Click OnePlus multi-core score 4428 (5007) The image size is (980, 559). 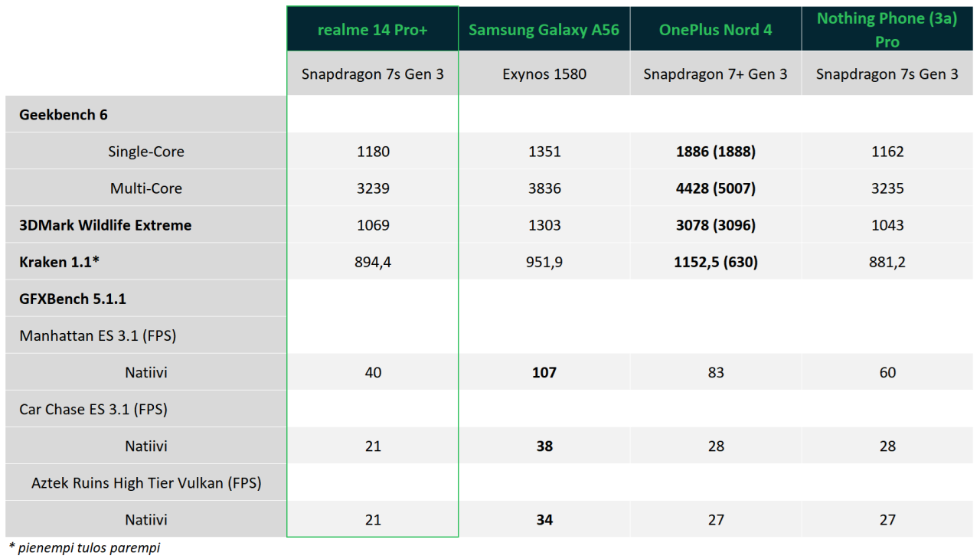tap(716, 188)
